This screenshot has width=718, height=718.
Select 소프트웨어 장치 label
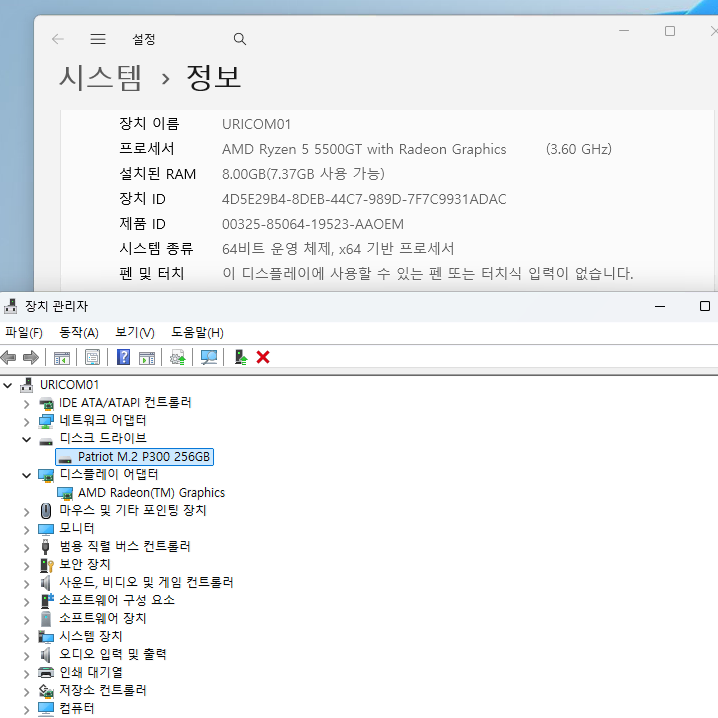coord(103,618)
